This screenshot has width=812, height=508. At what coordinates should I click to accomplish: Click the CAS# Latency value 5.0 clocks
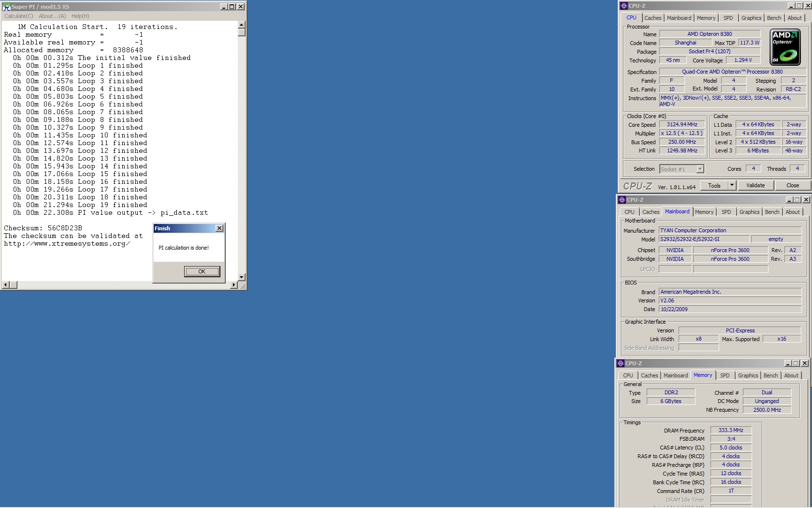[731, 448]
